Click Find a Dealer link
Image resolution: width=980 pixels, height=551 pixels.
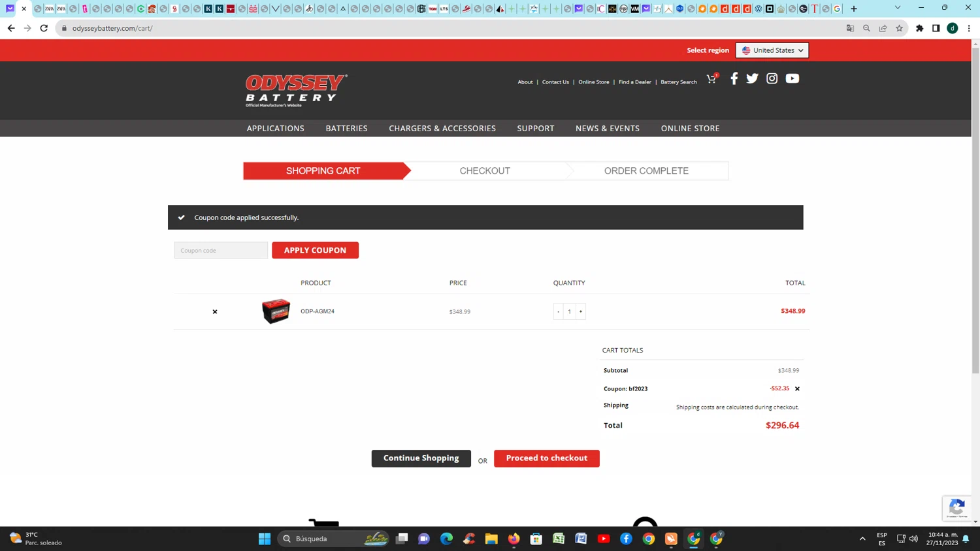(634, 82)
